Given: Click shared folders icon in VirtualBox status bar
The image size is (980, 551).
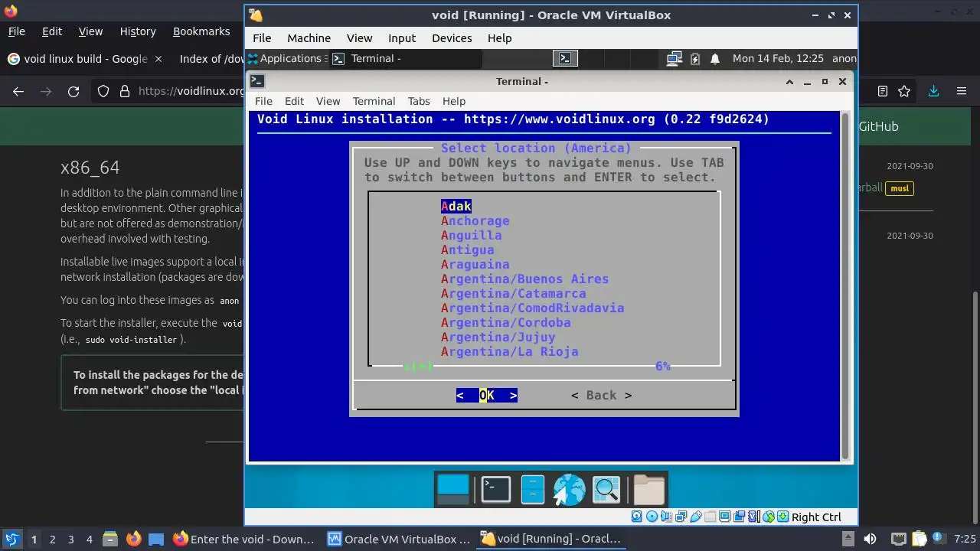Looking at the screenshot, I should tap(710, 517).
